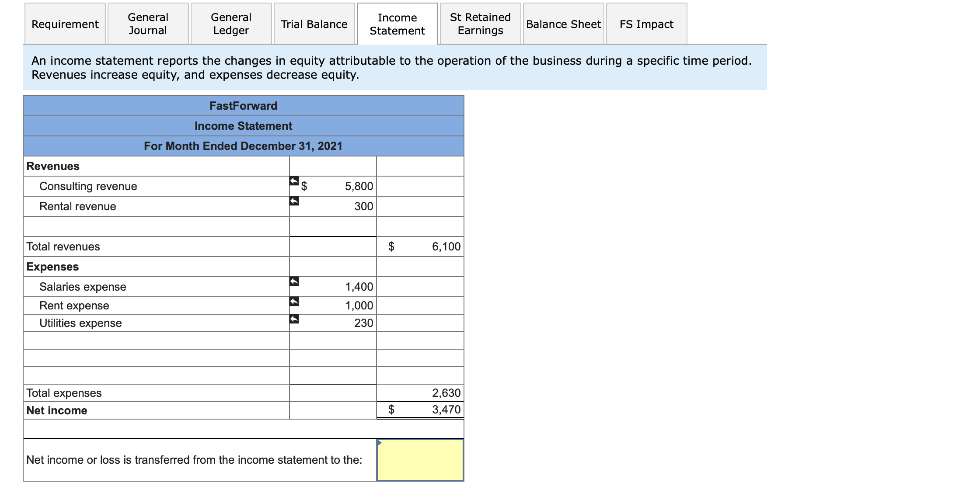The image size is (980, 486).
Task: Click the Net income amount cell showing 3,470
Action: pyautogui.click(x=419, y=409)
